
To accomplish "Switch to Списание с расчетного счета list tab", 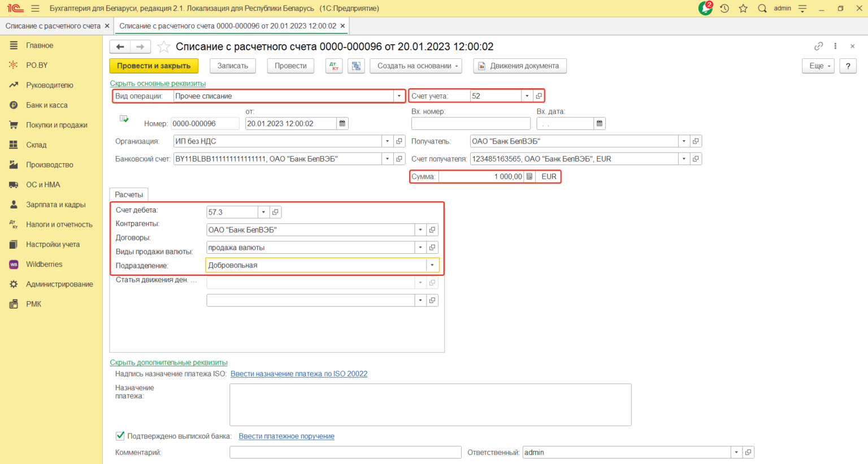I will pos(53,26).
